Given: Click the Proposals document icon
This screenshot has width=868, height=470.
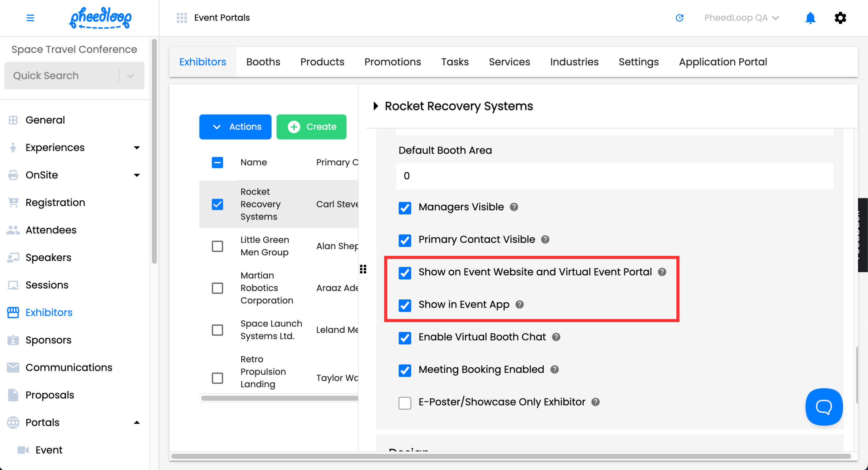Looking at the screenshot, I should point(13,395).
